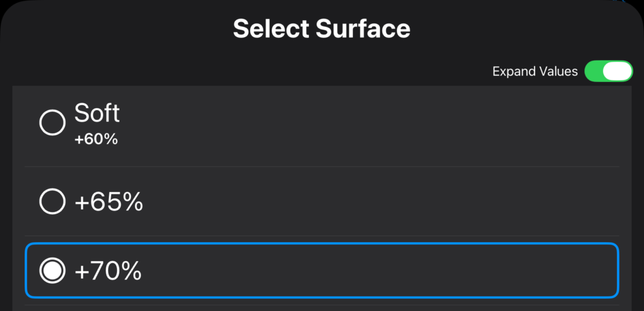Click the Soft surface label
The height and width of the screenshot is (311, 644).
coord(97,114)
